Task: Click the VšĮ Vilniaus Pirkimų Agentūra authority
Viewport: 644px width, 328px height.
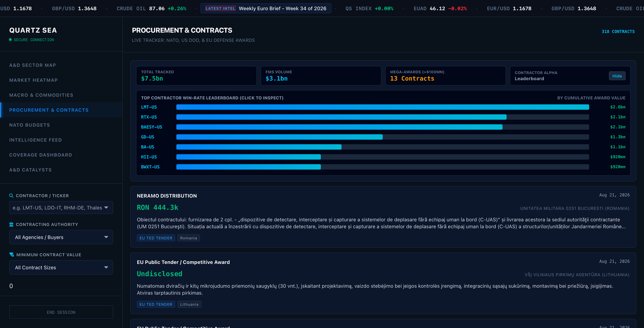Action: pyautogui.click(x=577, y=275)
